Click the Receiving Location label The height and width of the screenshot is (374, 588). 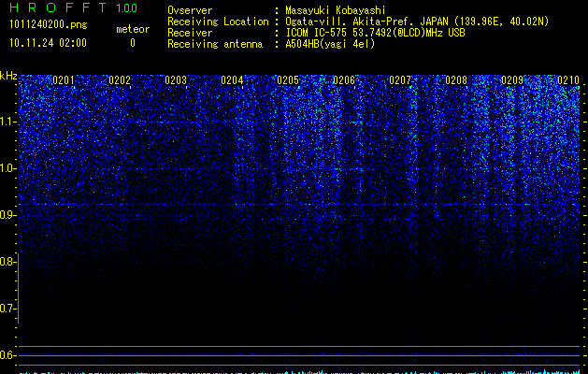click(x=218, y=22)
